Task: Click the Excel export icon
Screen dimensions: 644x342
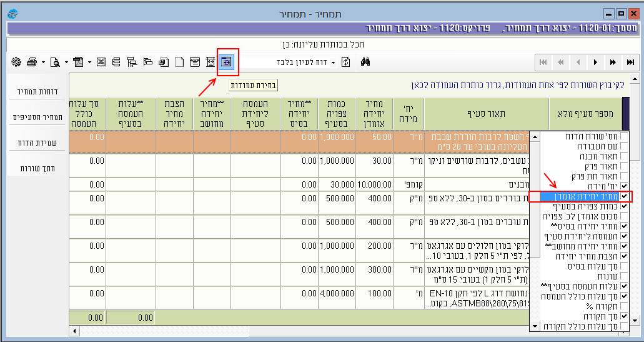Action: pos(101,62)
